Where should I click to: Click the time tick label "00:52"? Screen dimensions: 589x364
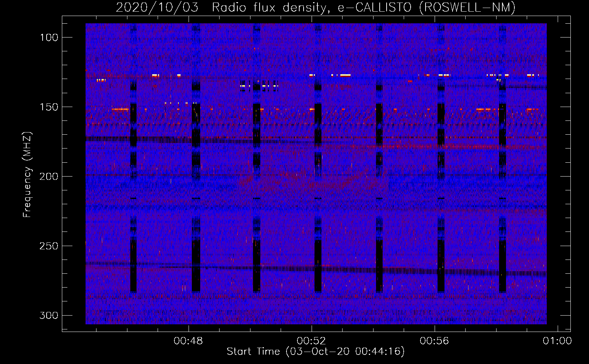311,341
